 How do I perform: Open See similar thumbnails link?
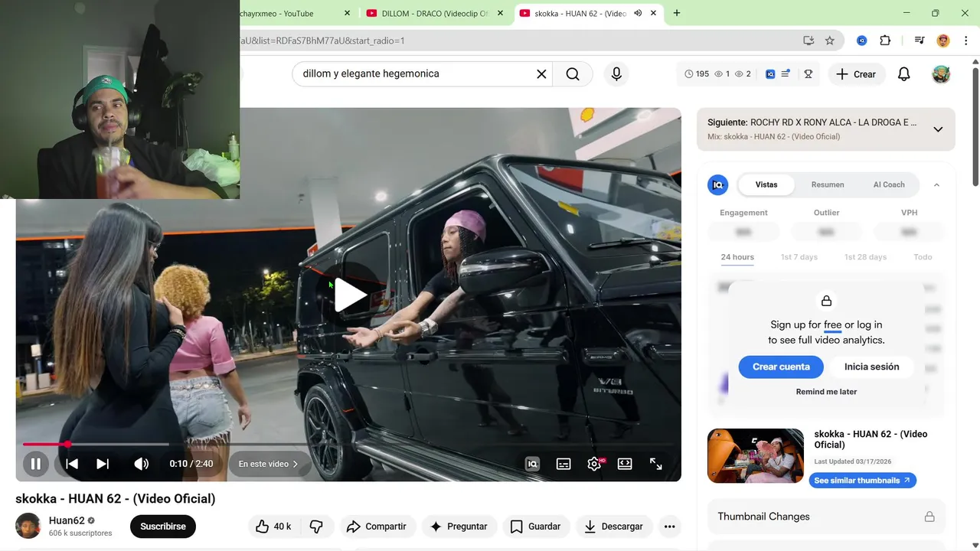862,481
